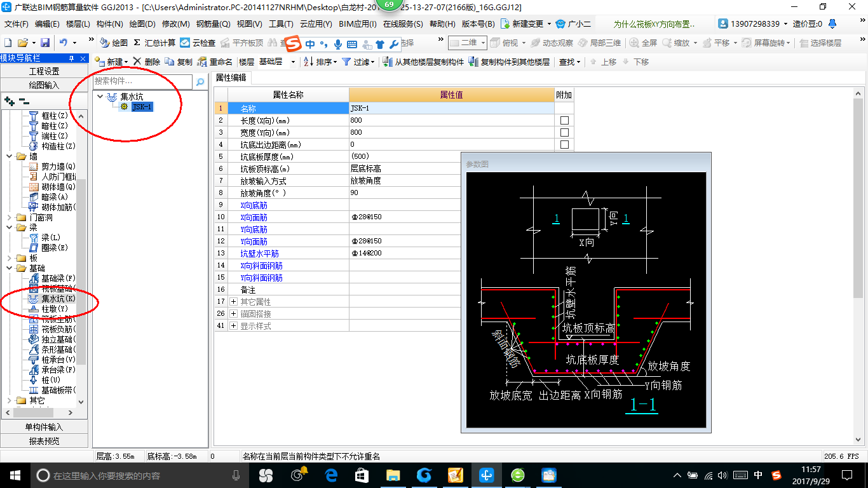Expand the 显示样式 row
The image size is (868, 488).
[234, 326]
